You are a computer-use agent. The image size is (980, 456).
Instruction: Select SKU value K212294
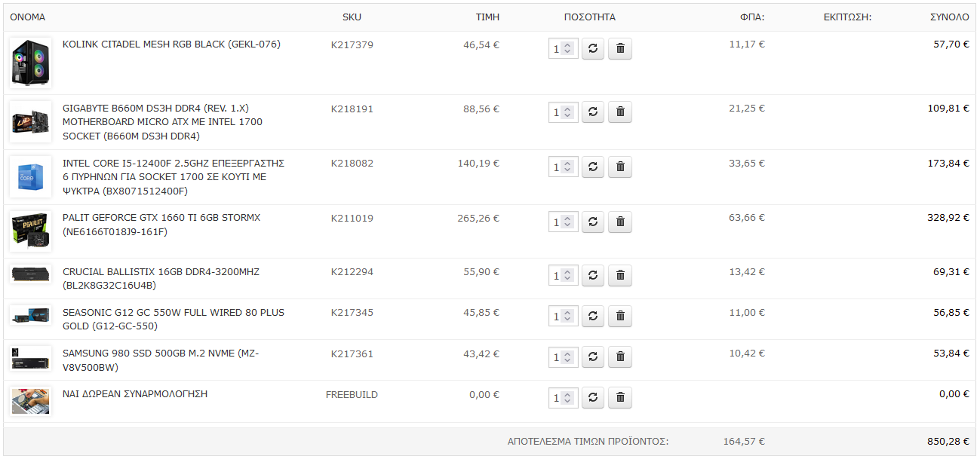pos(352,271)
